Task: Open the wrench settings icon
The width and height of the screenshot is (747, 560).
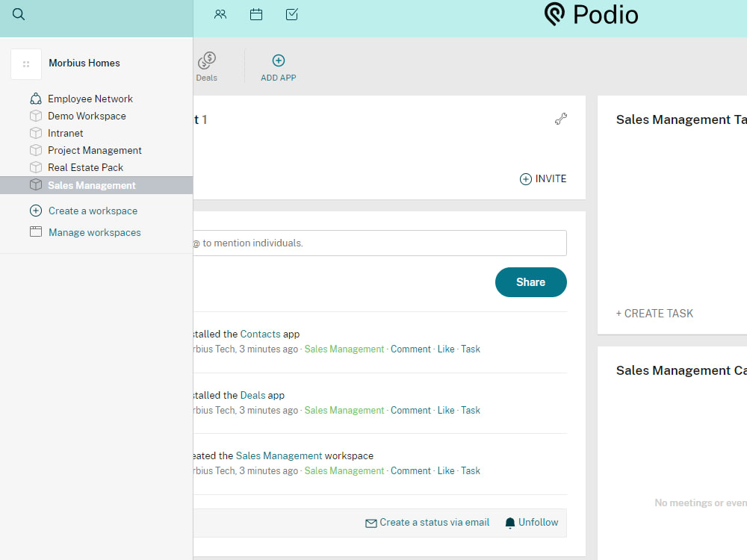Action: [561, 119]
